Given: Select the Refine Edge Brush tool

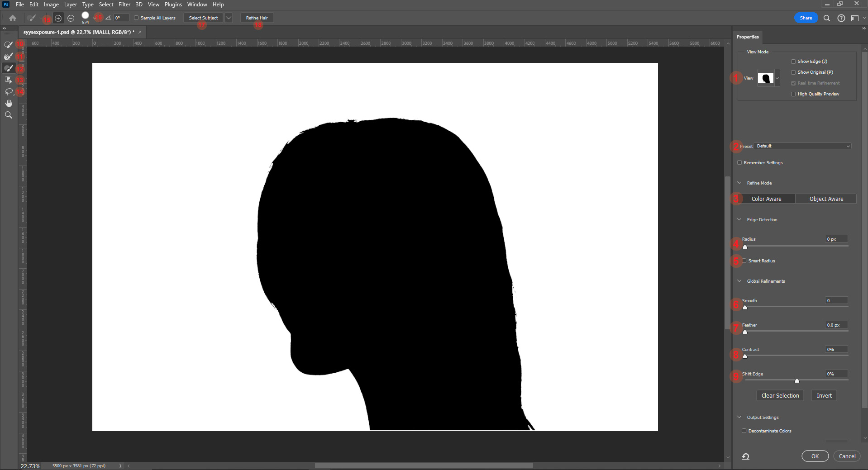Looking at the screenshot, I should point(8,56).
